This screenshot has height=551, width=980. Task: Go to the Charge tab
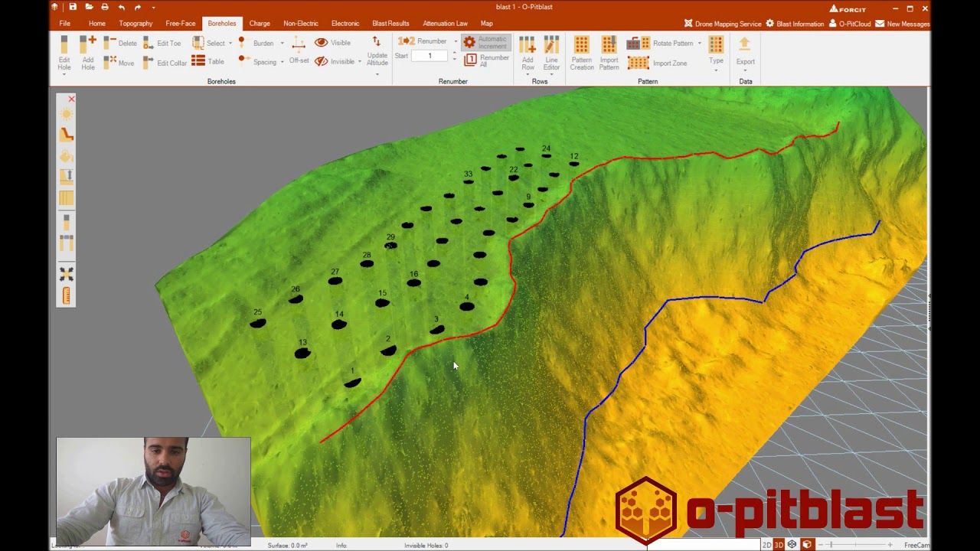click(x=260, y=24)
